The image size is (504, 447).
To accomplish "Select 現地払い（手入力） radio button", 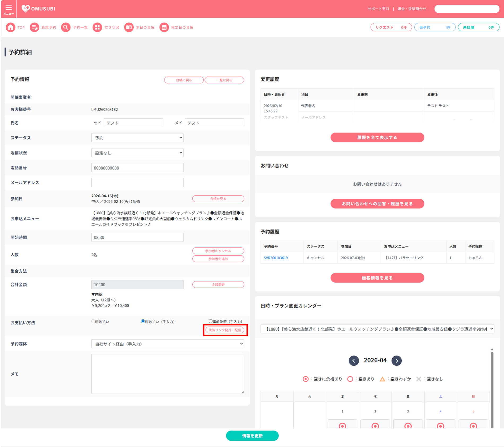I will (x=143, y=321).
